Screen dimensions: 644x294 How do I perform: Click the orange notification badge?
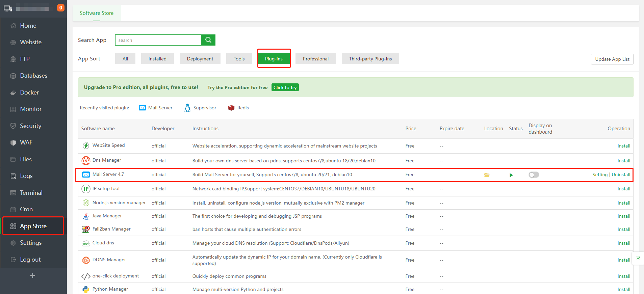coord(61,8)
